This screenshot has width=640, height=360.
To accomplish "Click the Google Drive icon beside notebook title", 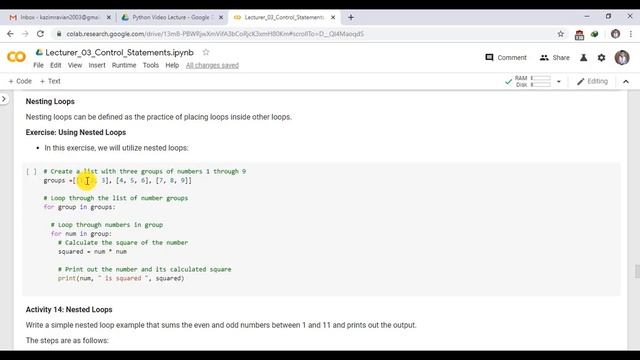I will 39,52.
